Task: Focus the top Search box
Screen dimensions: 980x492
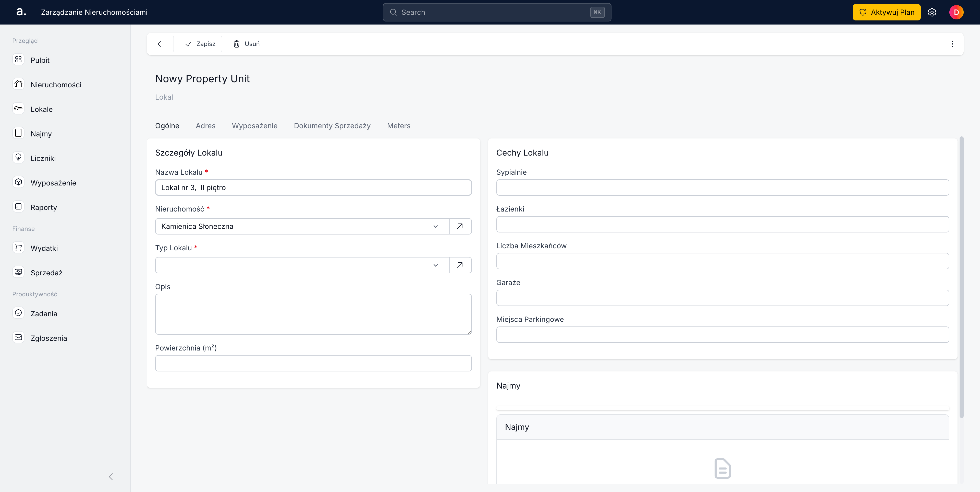Action: (497, 12)
